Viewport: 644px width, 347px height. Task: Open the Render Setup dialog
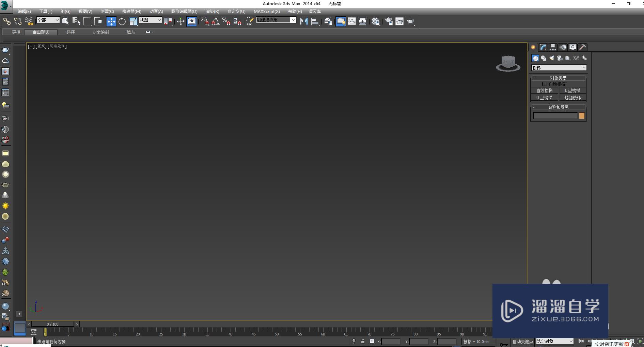pos(389,21)
